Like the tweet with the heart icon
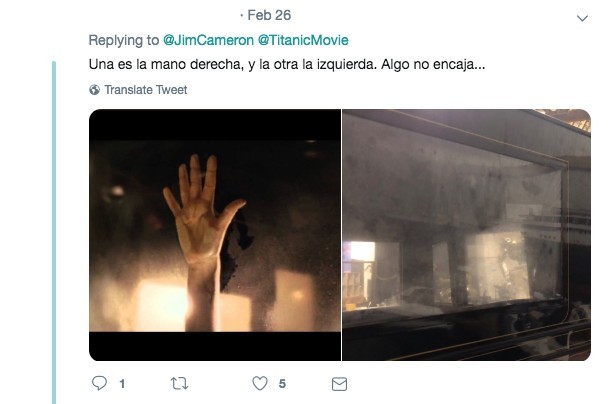The image size is (616, 404). [x=260, y=383]
